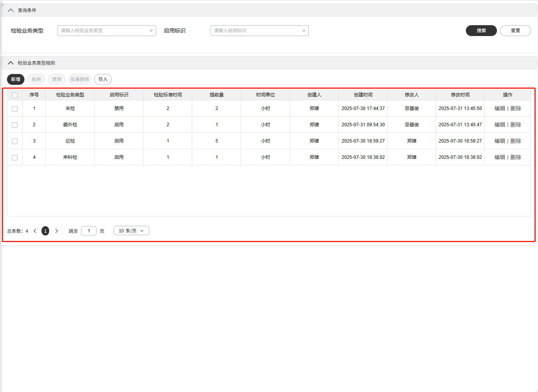Image resolution: width=538 pixels, height=392 pixels.
Task: Collapse the 检验业务类型规则 panel chevron
Action: (x=10, y=63)
